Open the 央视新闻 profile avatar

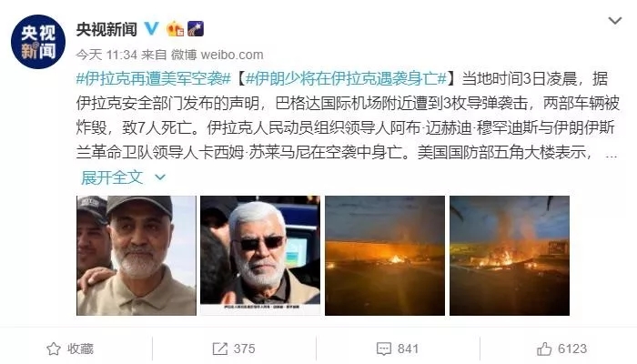pos(38,42)
